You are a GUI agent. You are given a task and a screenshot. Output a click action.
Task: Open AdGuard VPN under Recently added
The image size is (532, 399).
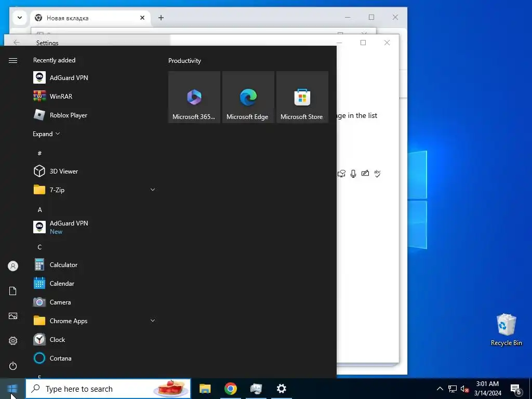(x=95, y=78)
